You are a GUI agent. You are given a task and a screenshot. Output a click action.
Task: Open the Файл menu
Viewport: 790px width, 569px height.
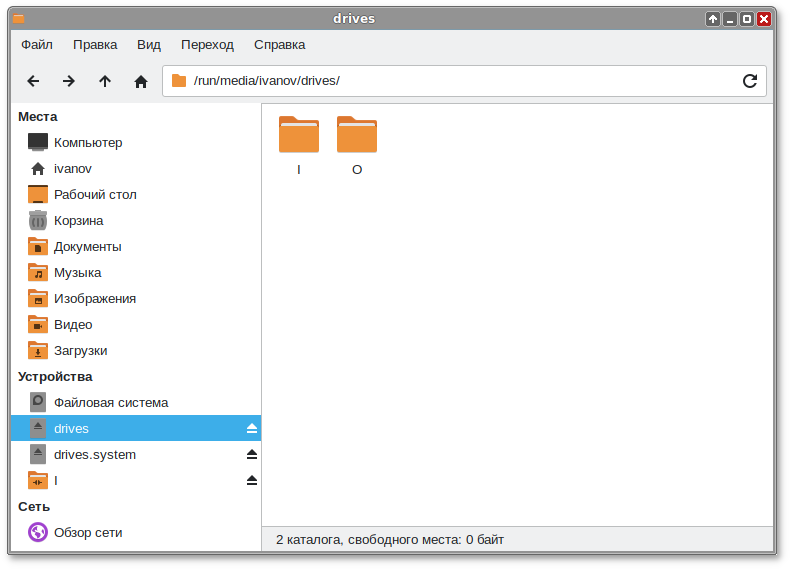click(x=37, y=45)
